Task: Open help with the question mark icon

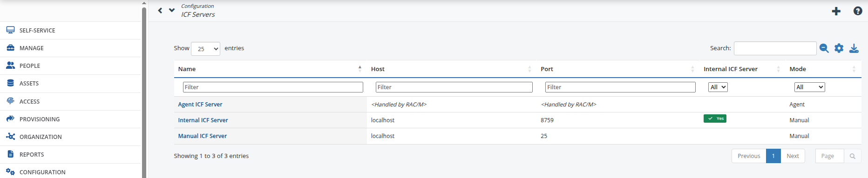Action: click(858, 11)
